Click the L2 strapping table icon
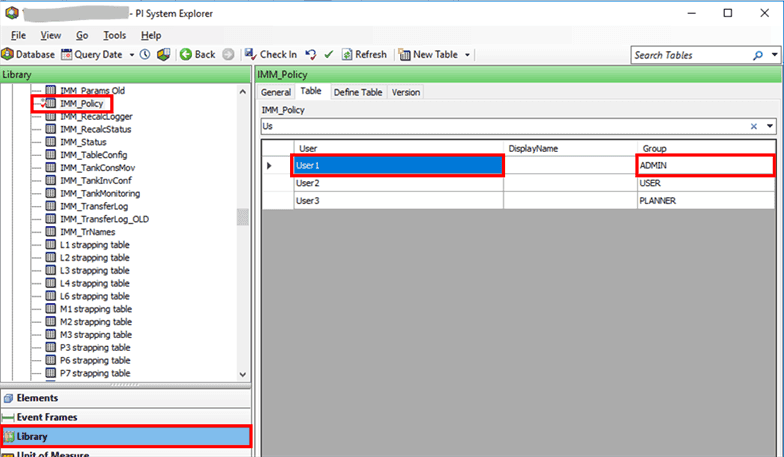 tap(50, 258)
